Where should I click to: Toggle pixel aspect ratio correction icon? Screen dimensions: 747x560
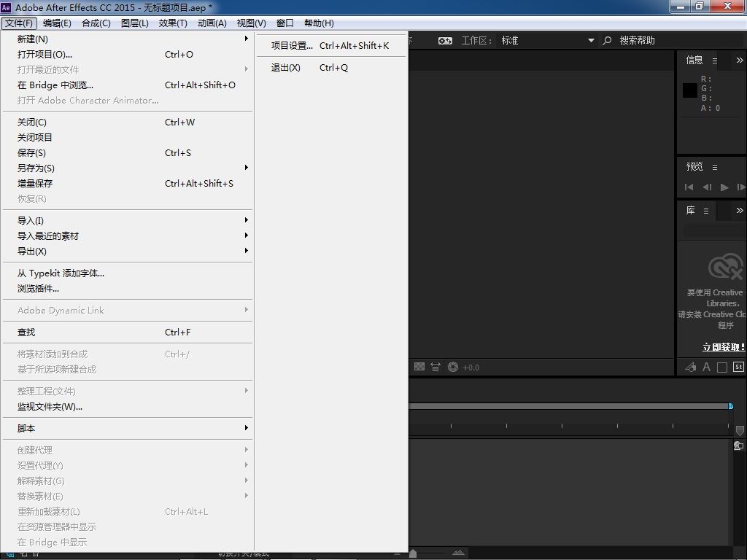(x=436, y=367)
